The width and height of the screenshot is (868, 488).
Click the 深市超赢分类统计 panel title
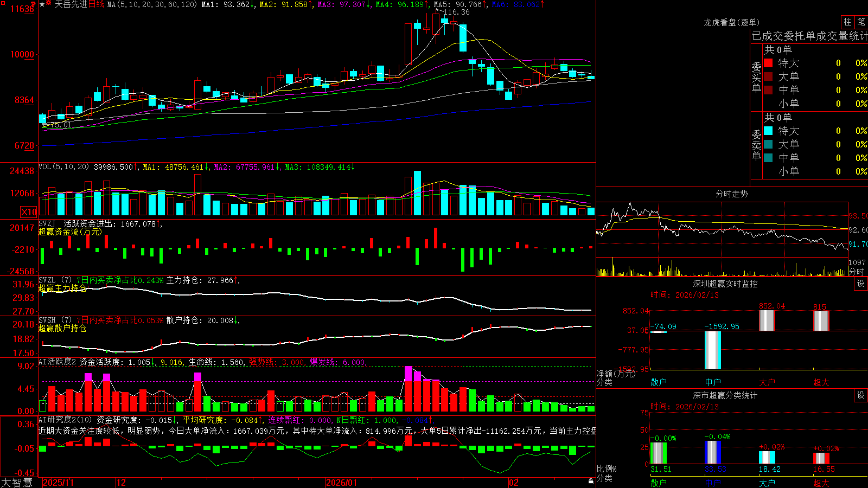tap(725, 395)
